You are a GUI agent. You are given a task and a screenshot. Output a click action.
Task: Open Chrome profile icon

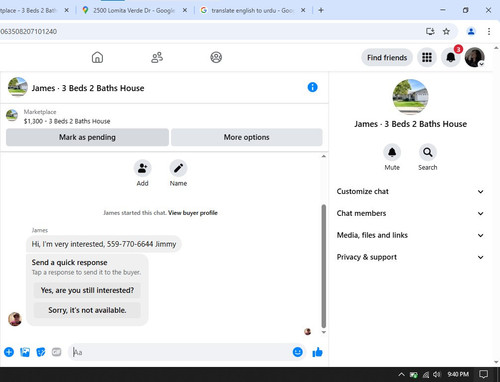[x=471, y=31]
